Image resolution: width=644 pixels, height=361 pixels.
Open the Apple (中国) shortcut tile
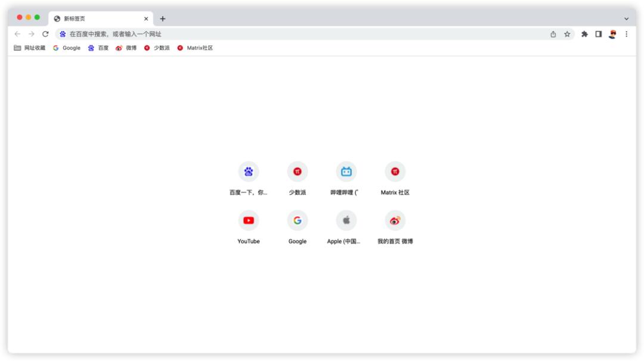(346, 227)
